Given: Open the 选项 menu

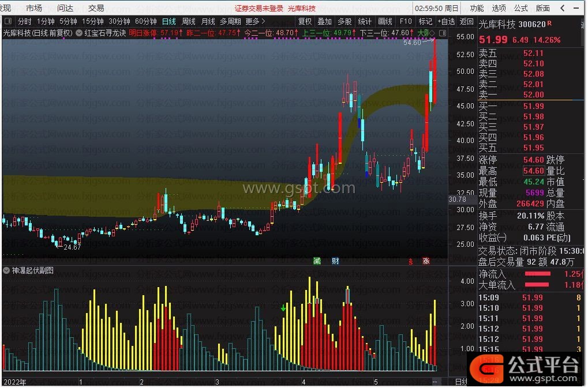Looking at the screenshot, I should pyautogui.click(x=499, y=8).
